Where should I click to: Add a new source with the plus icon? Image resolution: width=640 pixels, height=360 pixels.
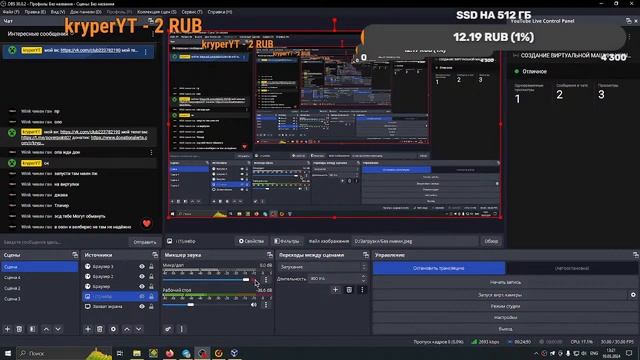tap(88, 329)
